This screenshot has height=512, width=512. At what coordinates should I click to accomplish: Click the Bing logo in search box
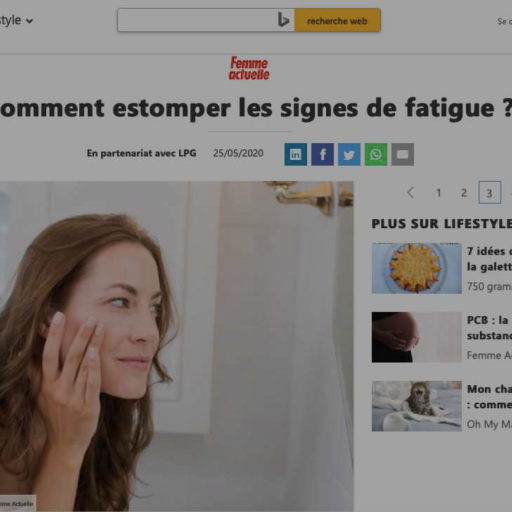point(283,20)
